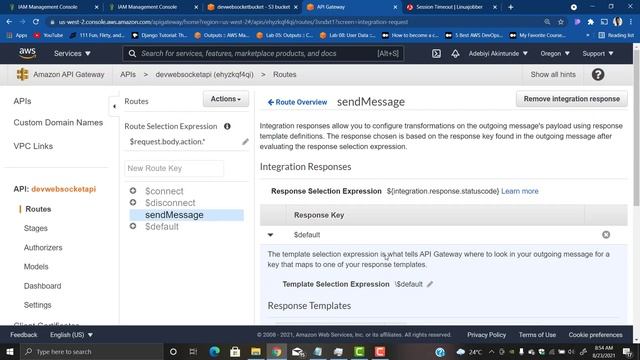Open Cookie preferences in the footer
The width and height of the screenshot is (640, 360).
pyautogui.click(x=596, y=335)
